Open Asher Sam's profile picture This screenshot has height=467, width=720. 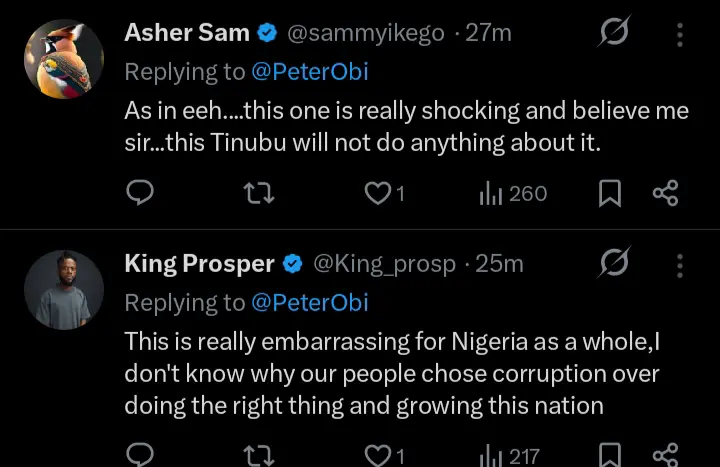click(64, 59)
